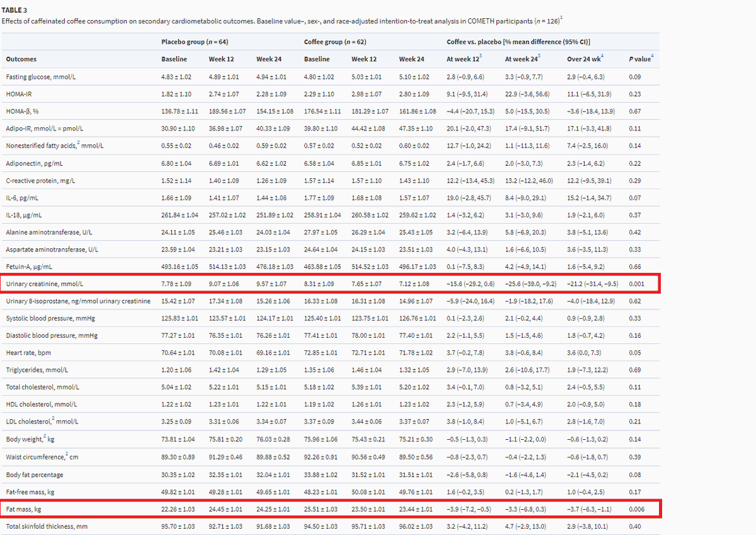Screen dimensions: 756x535
Task: Click the TABLE 3 heading
Action: click(x=14, y=10)
